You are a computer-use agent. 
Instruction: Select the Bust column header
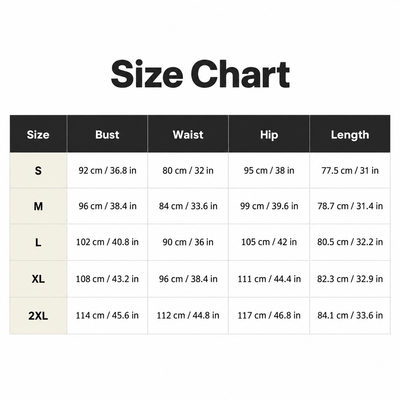click(x=107, y=134)
